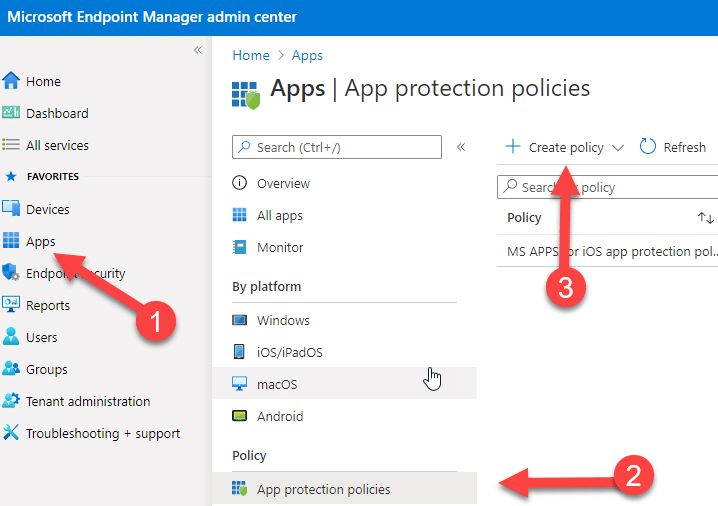Collapse the main left navigation pane
The image size is (718, 506).
pyautogui.click(x=198, y=50)
